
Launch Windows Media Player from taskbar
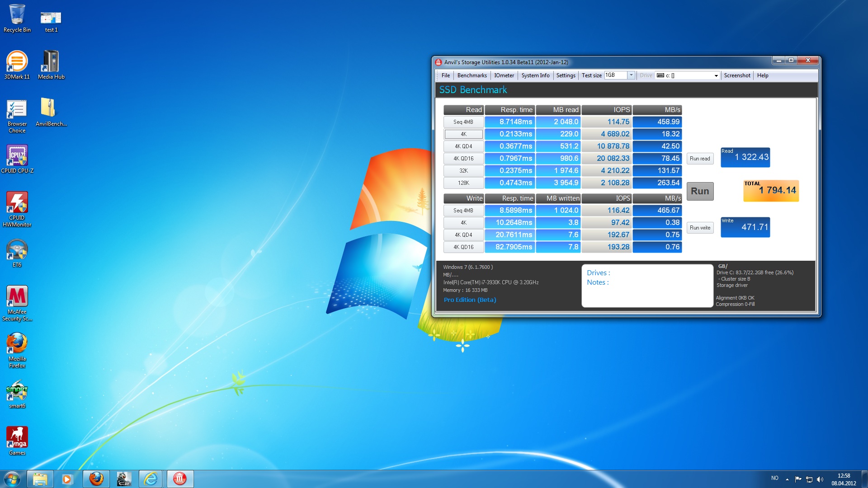[68, 479]
